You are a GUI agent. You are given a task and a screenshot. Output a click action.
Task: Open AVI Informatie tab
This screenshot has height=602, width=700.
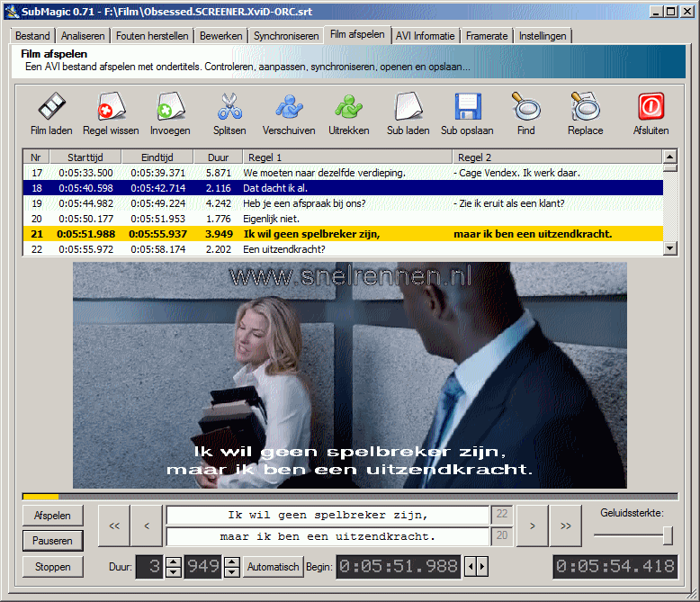425,36
